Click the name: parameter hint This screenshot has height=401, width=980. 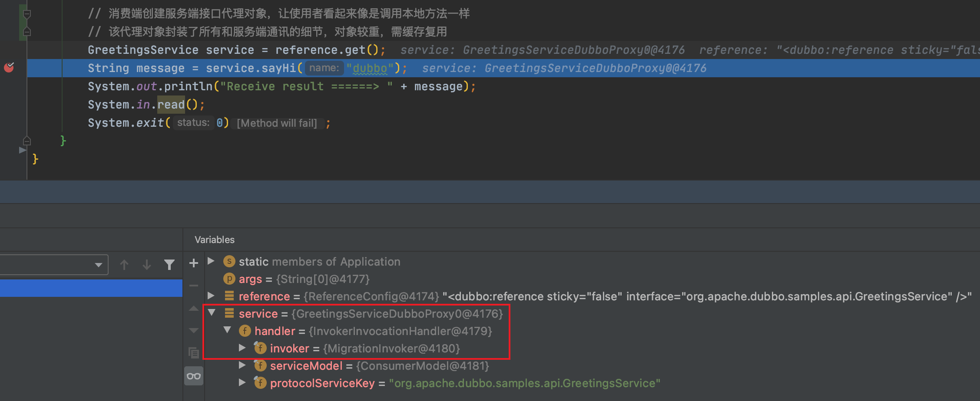[x=324, y=68]
